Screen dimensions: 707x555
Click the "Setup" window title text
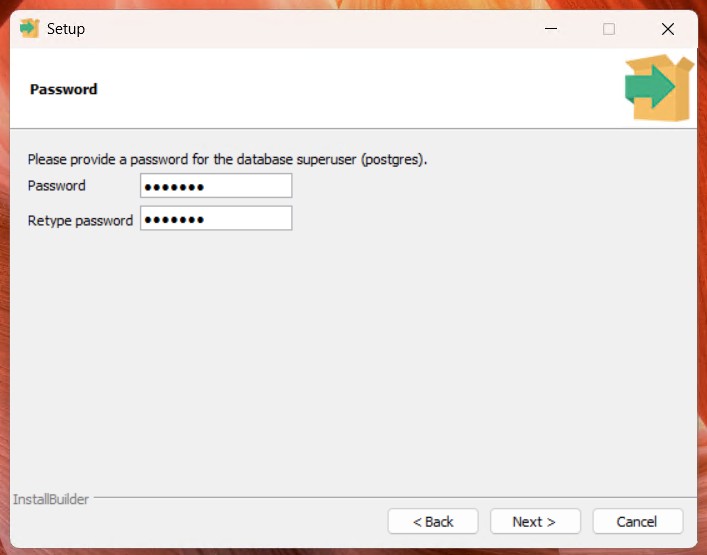coord(66,29)
